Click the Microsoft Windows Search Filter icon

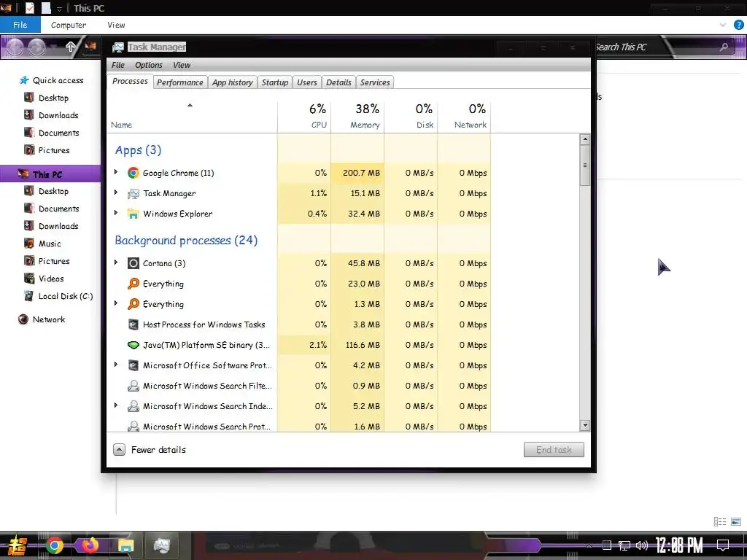point(133,386)
